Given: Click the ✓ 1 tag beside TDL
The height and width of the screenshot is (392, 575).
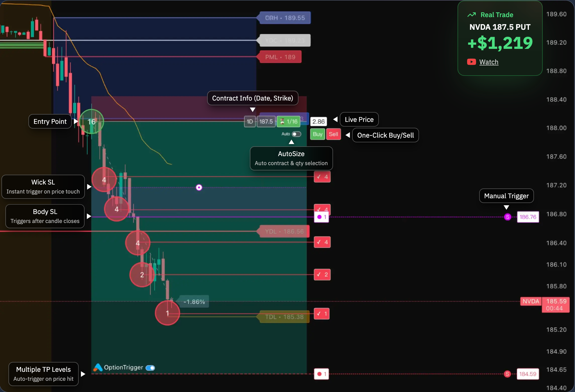Looking at the screenshot, I should pos(322,314).
